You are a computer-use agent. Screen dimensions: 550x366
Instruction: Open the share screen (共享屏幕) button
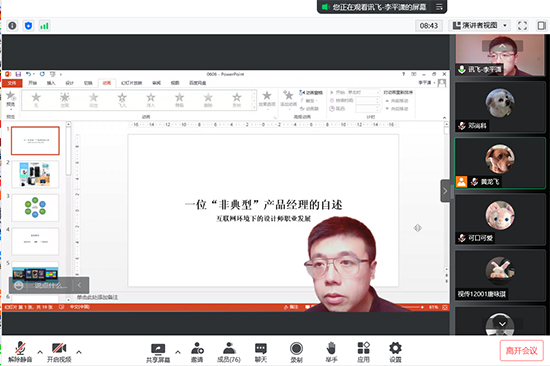pyautogui.click(x=158, y=352)
